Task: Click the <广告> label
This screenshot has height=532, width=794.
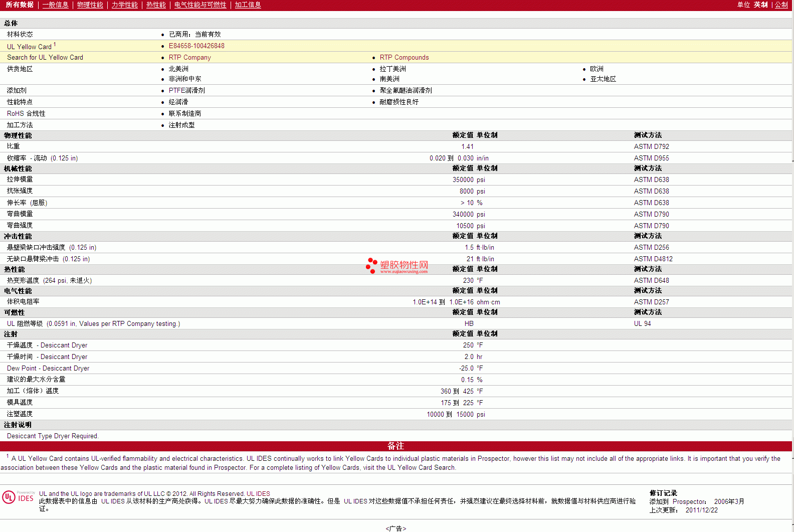Action: click(396, 528)
